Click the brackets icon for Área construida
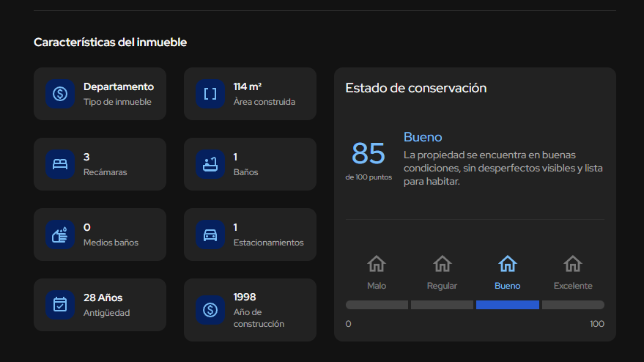This screenshot has height=362, width=644. pos(210,94)
